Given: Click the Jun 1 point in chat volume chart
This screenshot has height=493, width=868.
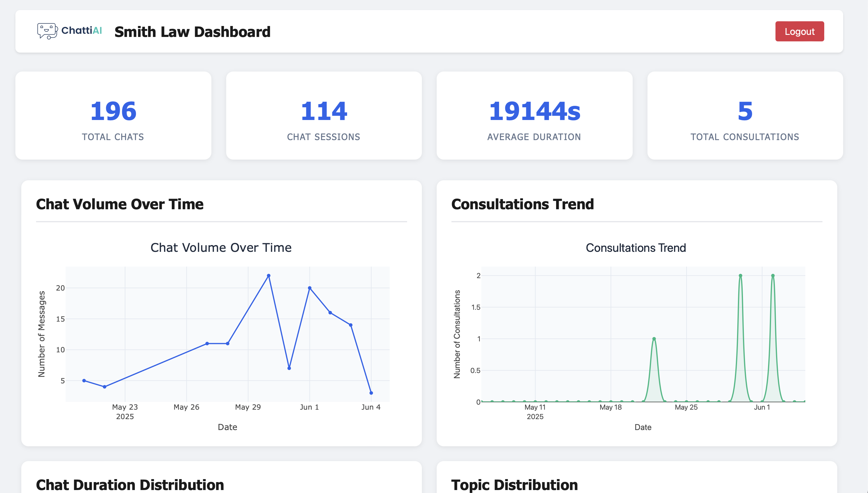Looking at the screenshot, I should [310, 288].
